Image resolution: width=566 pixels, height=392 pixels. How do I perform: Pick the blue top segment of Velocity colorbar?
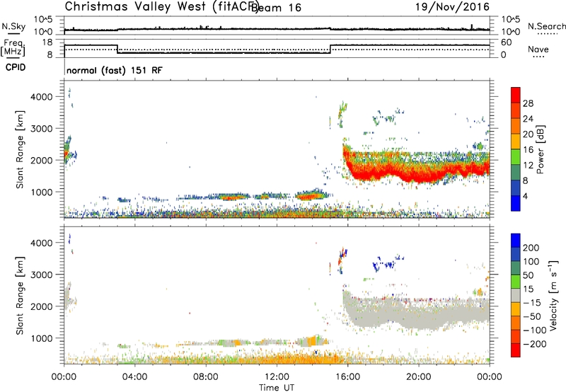coord(516,241)
